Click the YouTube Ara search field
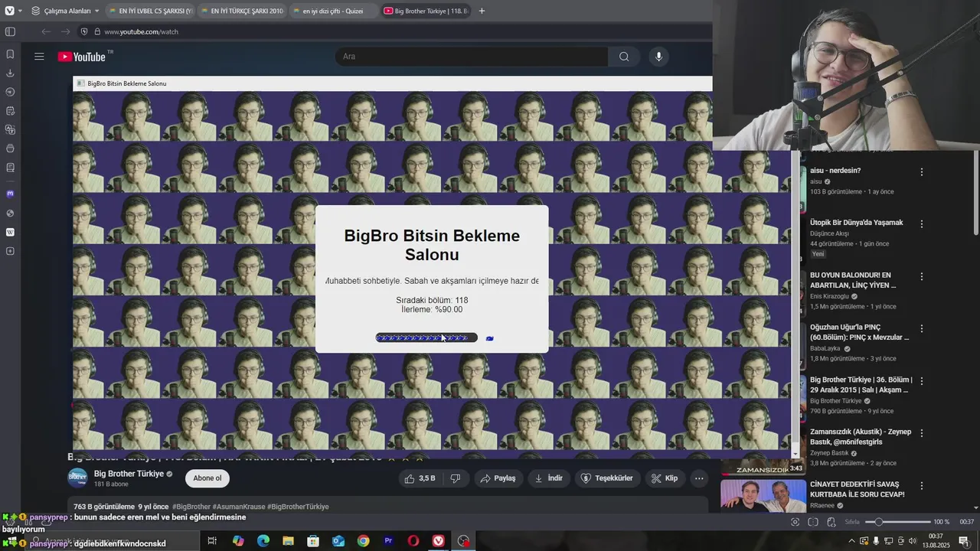 (472, 57)
